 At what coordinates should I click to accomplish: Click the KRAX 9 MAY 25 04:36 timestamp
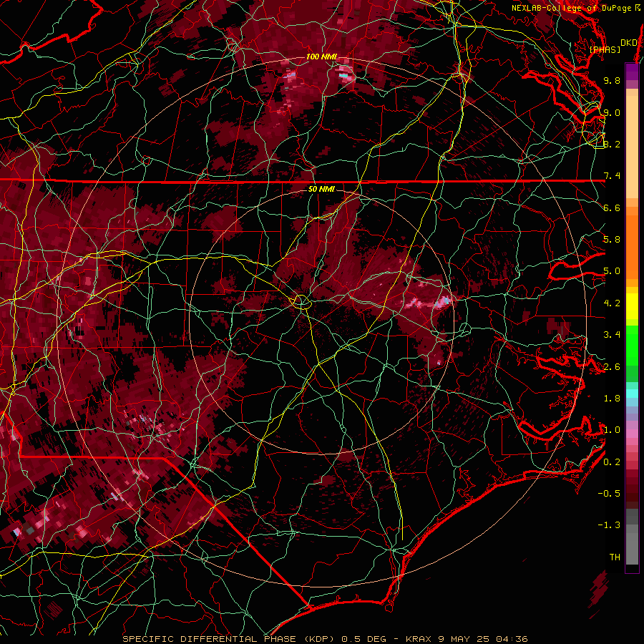pos(467,639)
